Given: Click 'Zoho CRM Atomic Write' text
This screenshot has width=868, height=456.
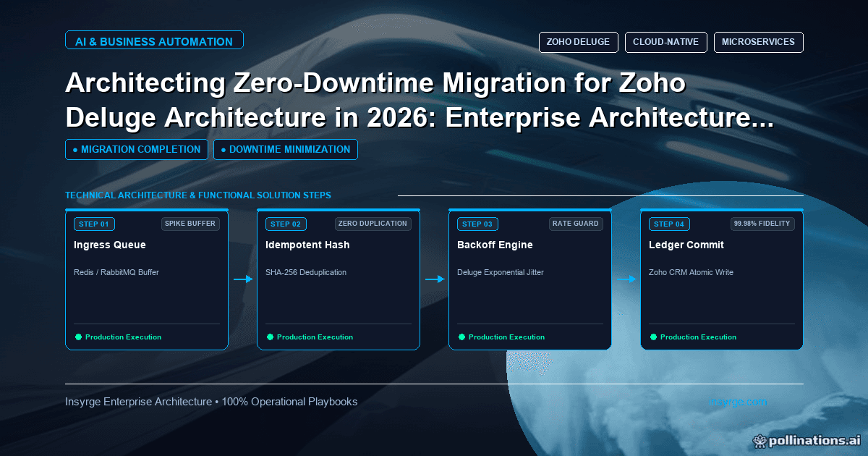Looking at the screenshot, I should (x=691, y=272).
